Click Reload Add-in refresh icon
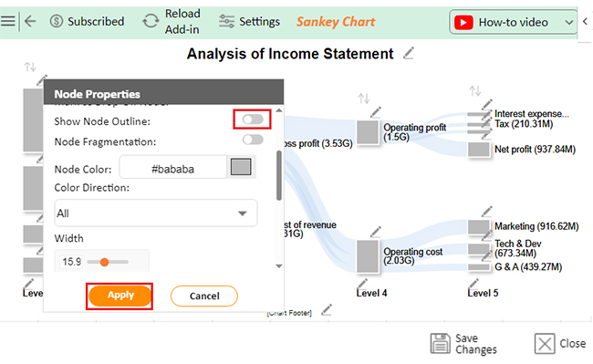 pos(151,21)
